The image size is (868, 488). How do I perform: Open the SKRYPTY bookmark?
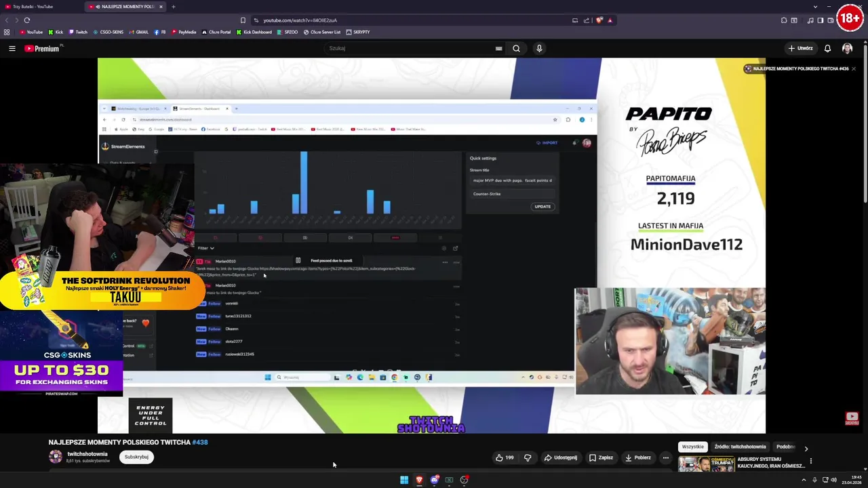pyautogui.click(x=358, y=32)
